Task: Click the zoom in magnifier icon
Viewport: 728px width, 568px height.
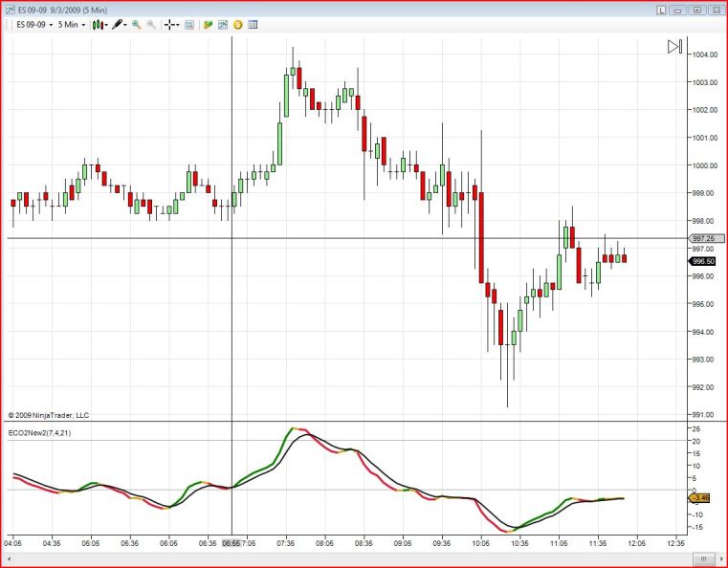Action: coord(137,25)
